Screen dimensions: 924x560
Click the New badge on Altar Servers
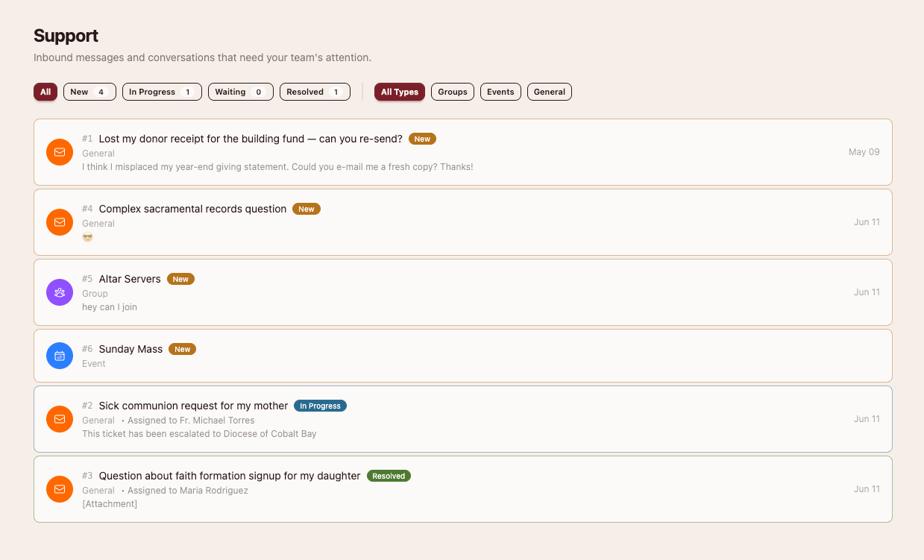(x=180, y=279)
